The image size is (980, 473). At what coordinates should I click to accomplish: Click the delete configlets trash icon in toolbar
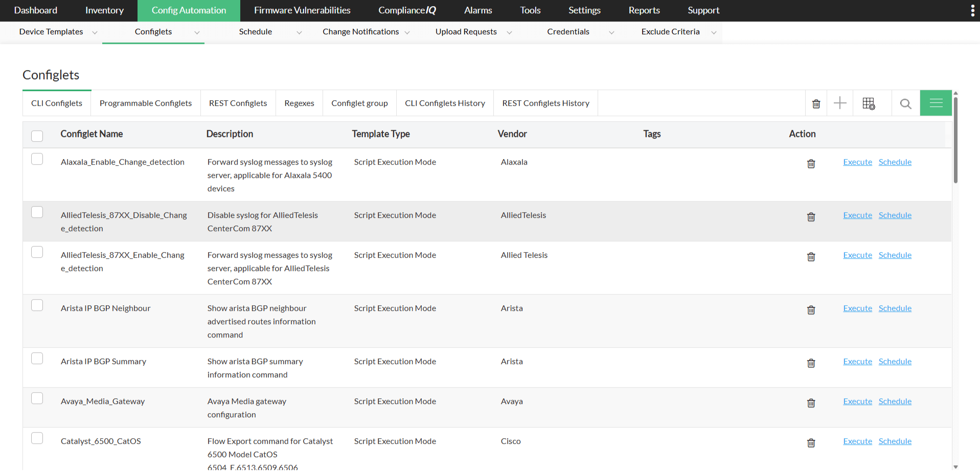pos(816,103)
